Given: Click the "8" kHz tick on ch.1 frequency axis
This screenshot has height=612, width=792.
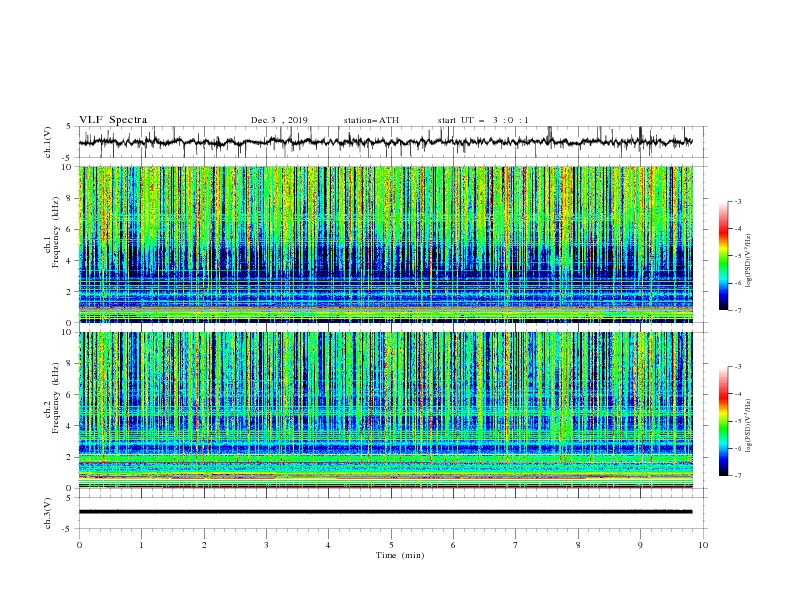Looking at the screenshot, I should click(x=69, y=198).
